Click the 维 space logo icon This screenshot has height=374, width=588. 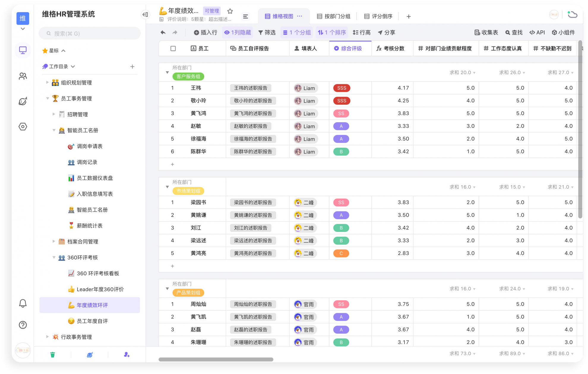pos(23,18)
